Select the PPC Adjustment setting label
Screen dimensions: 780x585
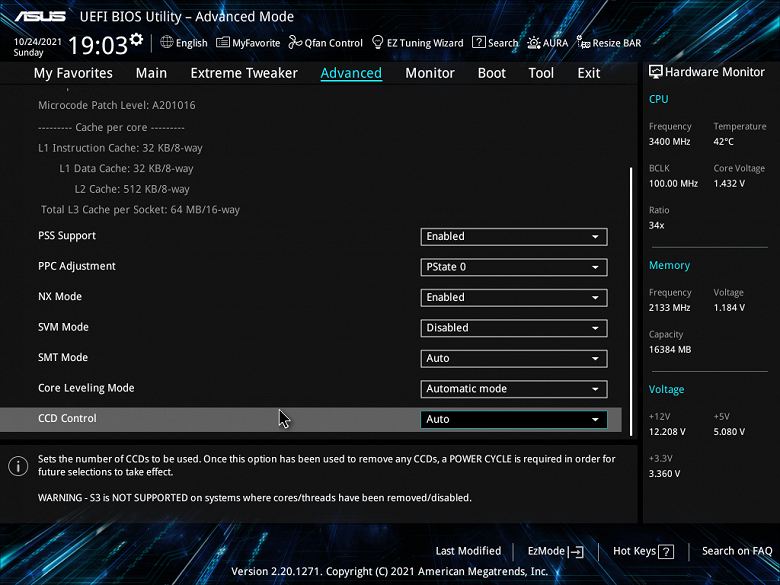77,266
